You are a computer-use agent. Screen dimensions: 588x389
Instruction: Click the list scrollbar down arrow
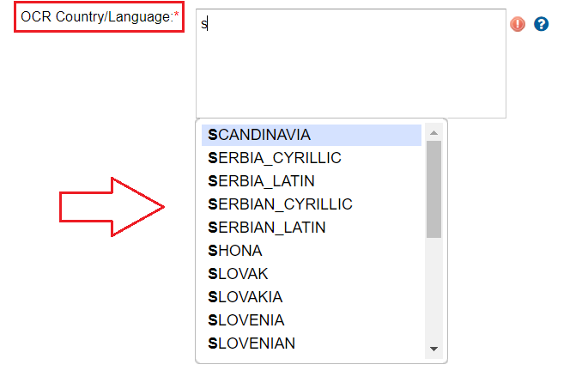[433, 349]
